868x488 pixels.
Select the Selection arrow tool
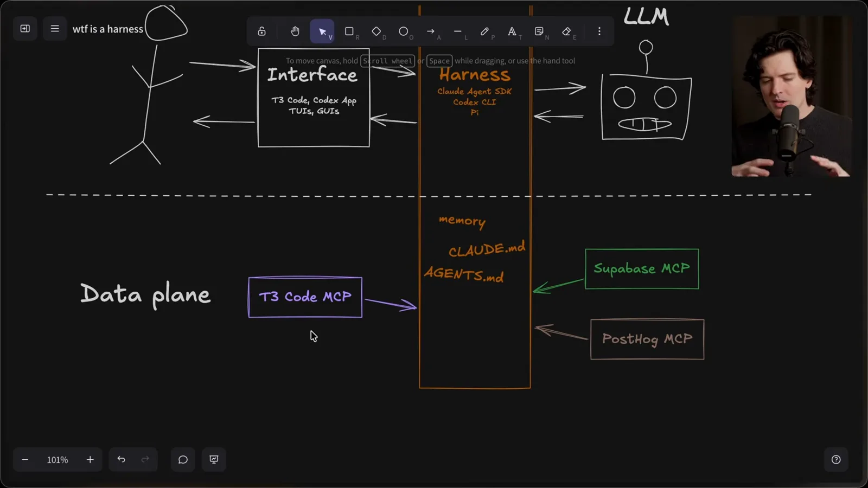pyautogui.click(x=322, y=31)
